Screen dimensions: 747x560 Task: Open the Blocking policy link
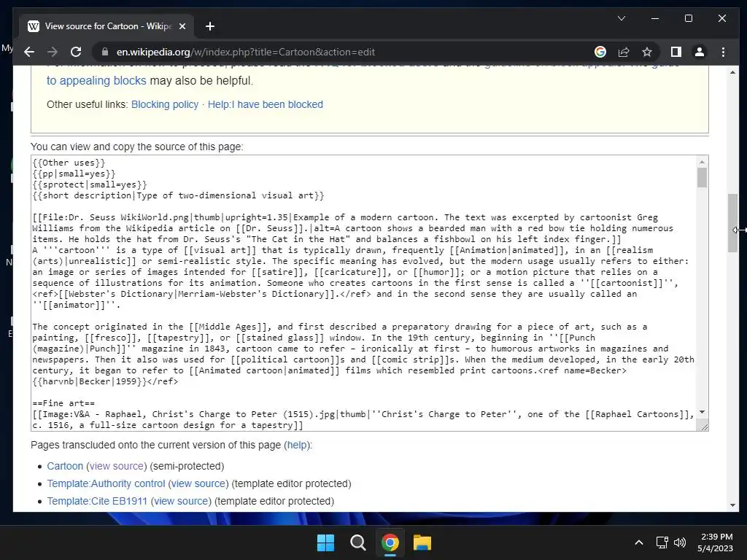coord(165,104)
